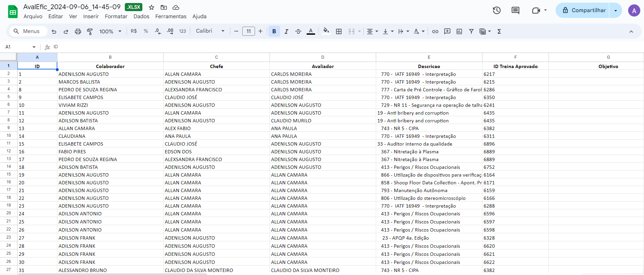Open the Ajuda menu
Image resolution: width=644 pixels, height=275 pixels.
point(199,16)
